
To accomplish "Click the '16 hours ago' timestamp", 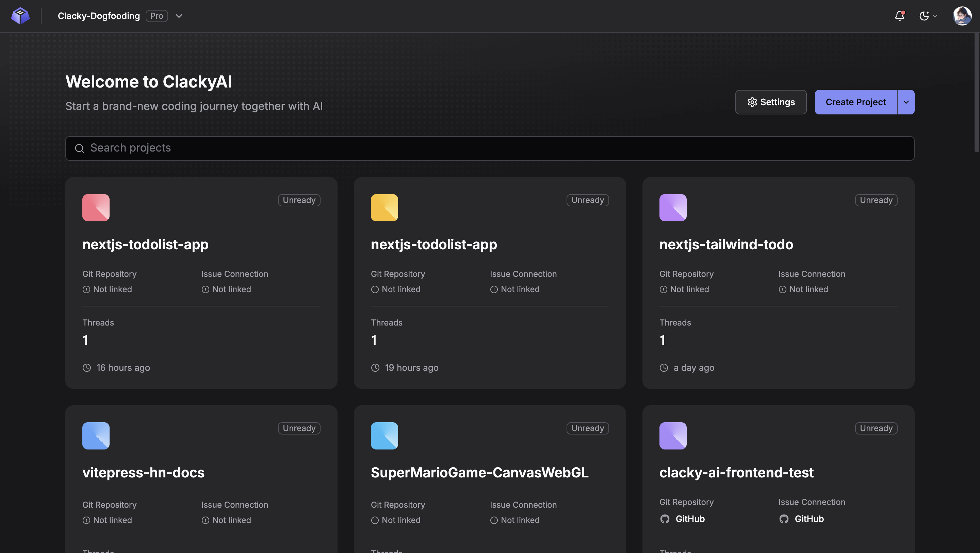I will point(123,368).
